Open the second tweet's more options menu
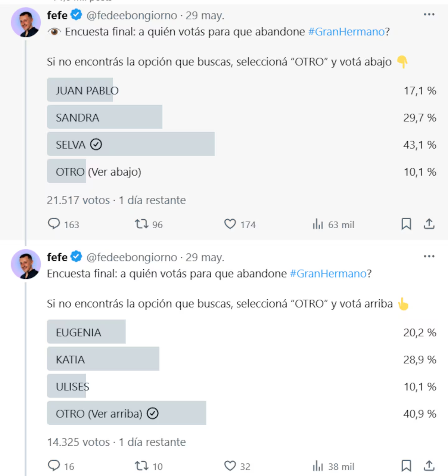This screenshot has width=448, height=476. tap(429, 256)
